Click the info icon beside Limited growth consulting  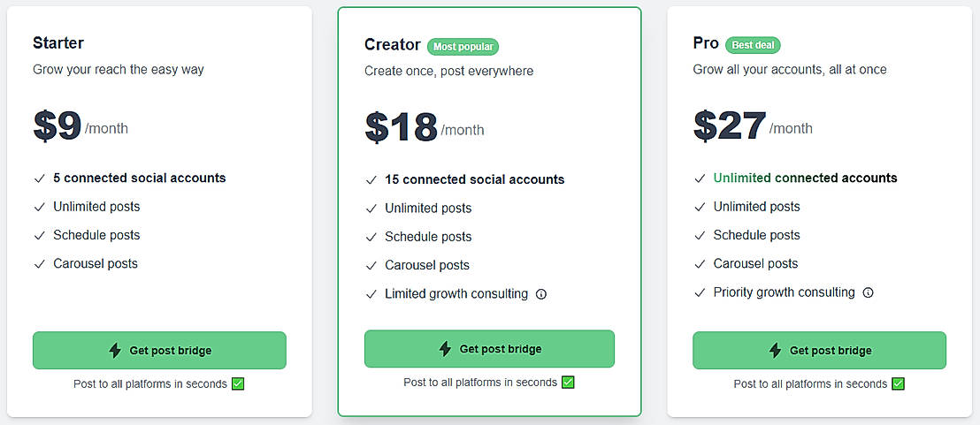pyautogui.click(x=541, y=294)
